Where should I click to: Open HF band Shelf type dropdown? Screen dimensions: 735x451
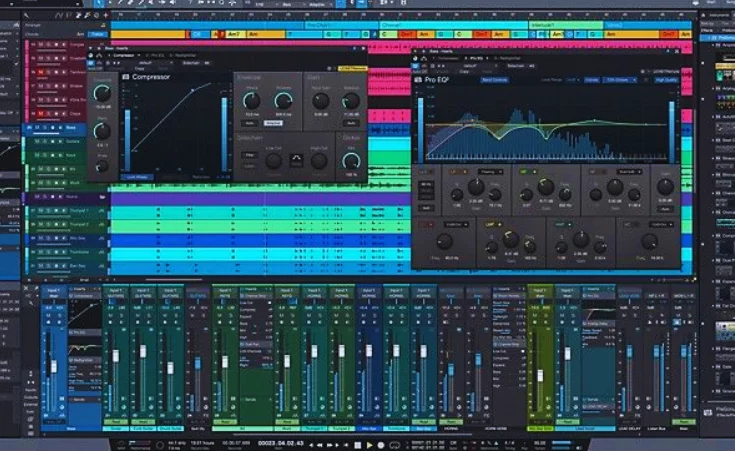pyautogui.click(x=629, y=172)
